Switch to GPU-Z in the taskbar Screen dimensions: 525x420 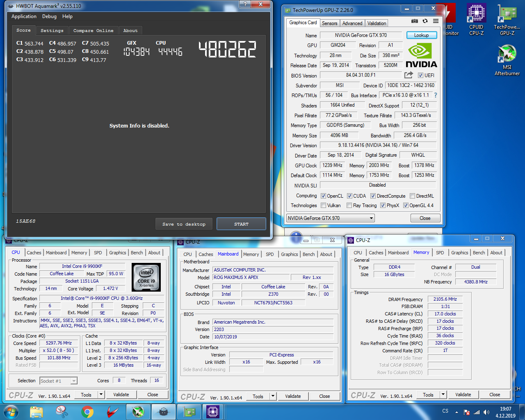(189, 412)
